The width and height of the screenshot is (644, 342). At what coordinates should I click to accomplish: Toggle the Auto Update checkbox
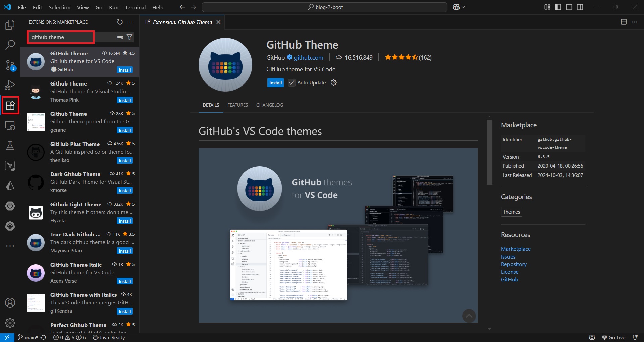point(292,83)
